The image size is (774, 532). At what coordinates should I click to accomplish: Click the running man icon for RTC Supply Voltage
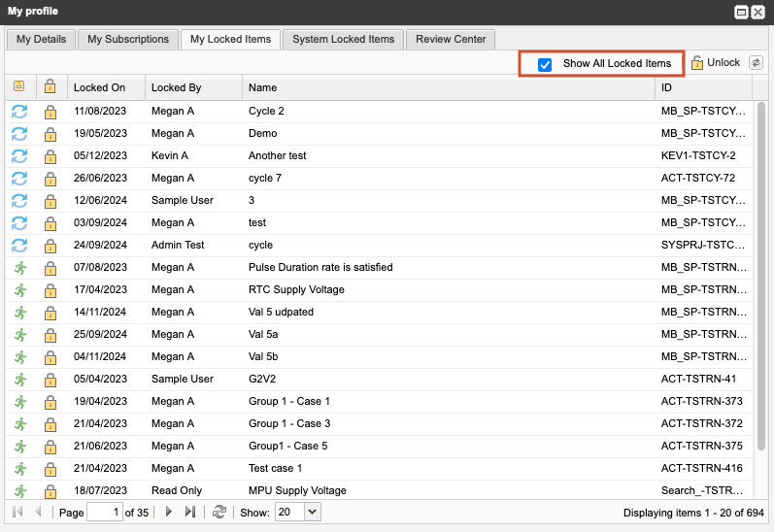[19, 290]
